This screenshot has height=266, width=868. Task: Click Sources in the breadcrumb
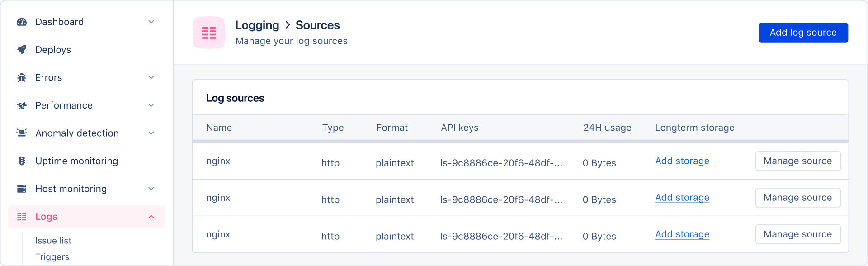pos(317,25)
